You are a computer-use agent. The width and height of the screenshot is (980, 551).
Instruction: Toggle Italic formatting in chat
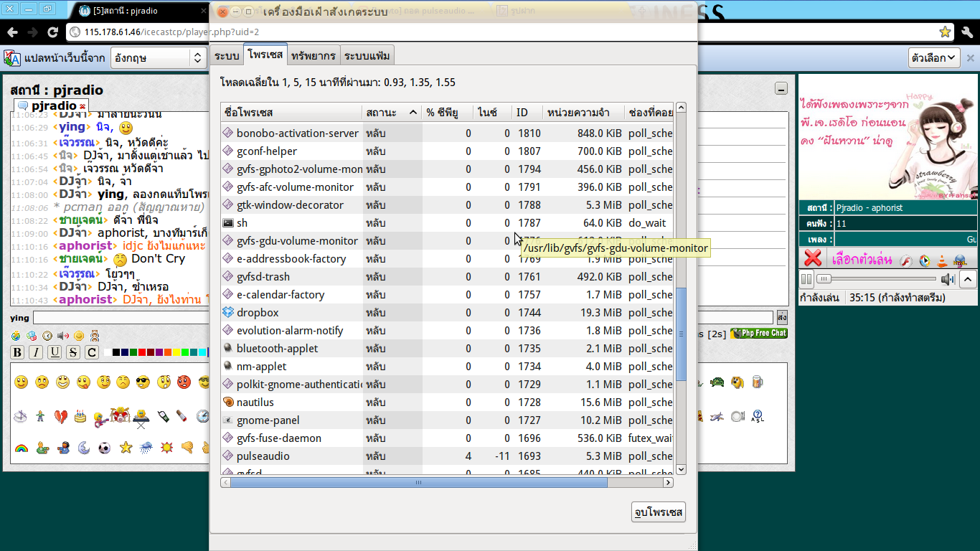click(x=36, y=352)
